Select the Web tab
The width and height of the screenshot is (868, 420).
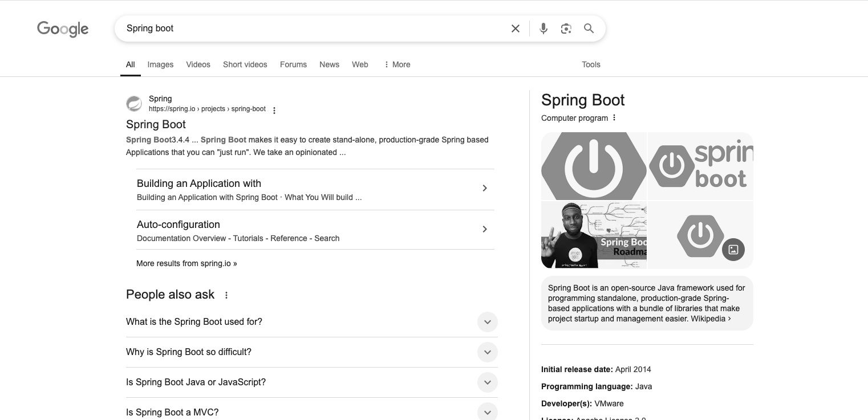click(x=360, y=64)
